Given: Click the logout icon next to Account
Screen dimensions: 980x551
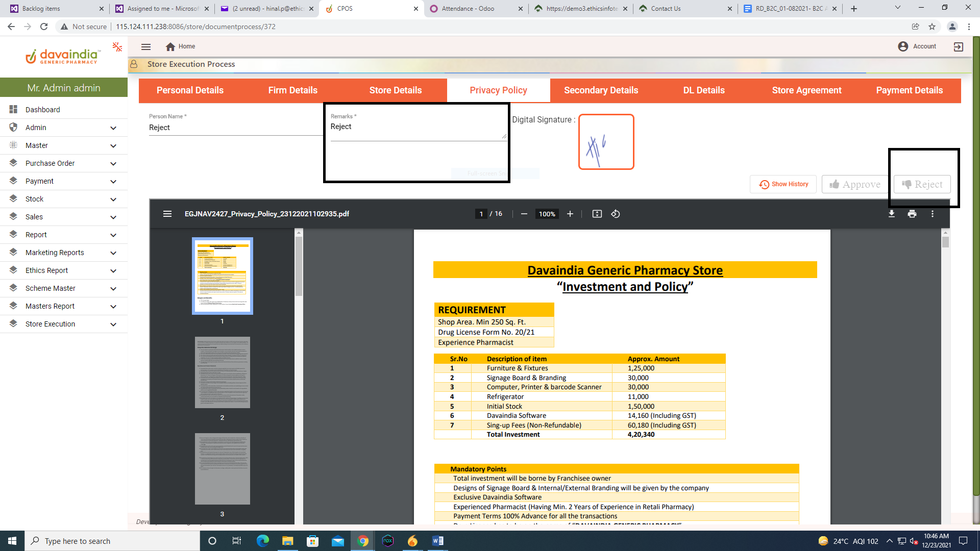Looking at the screenshot, I should click(x=958, y=46).
